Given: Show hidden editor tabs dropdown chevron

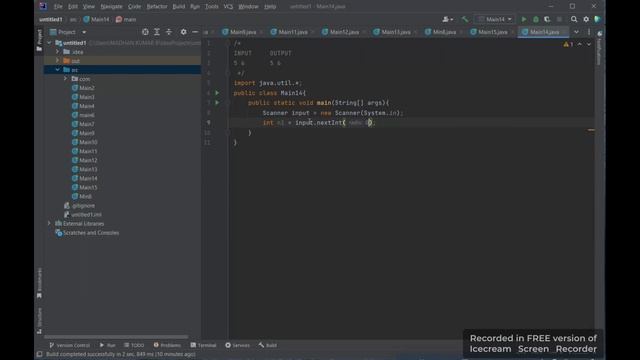Looking at the screenshot, I should 576,32.
